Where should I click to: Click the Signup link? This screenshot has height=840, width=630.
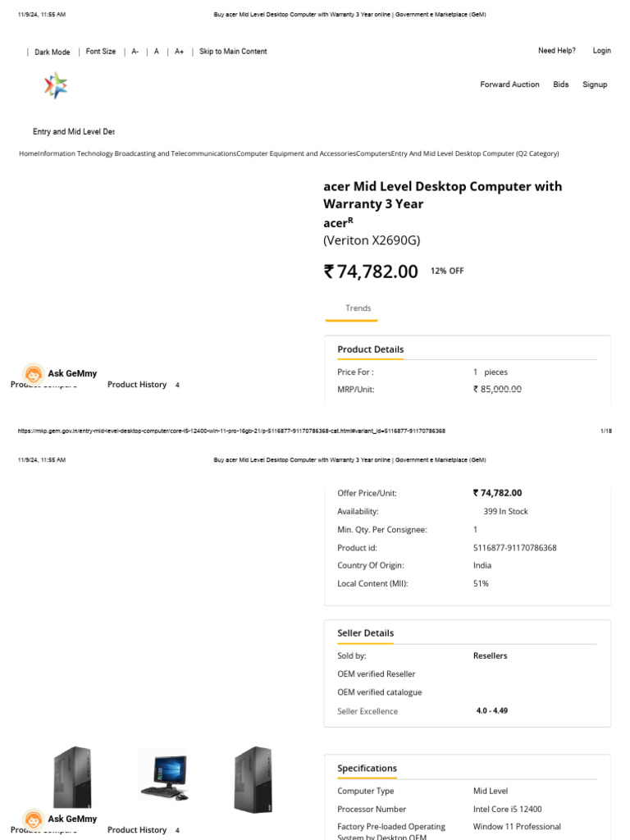(595, 84)
